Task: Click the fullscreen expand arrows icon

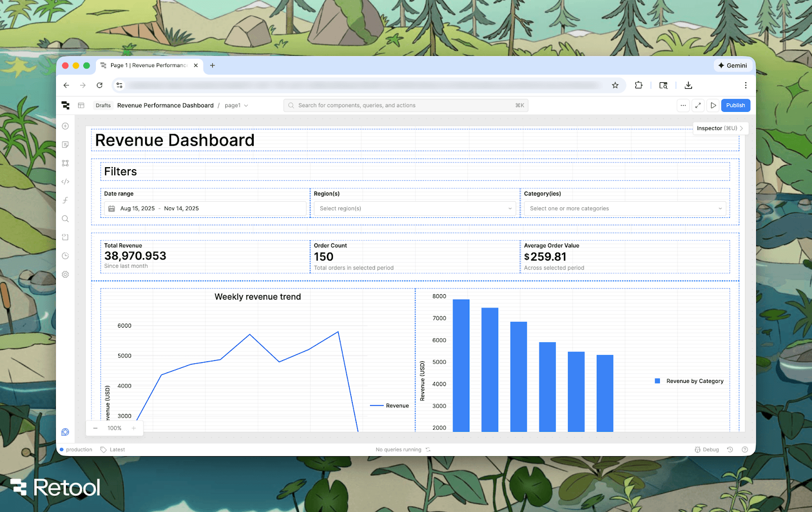Action: pos(698,106)
